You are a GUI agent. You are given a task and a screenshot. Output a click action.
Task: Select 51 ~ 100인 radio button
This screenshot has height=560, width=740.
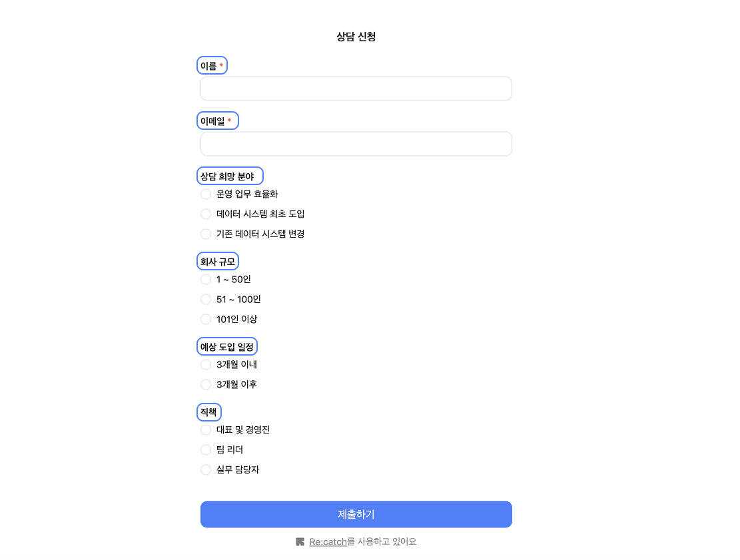click(206, 300)
